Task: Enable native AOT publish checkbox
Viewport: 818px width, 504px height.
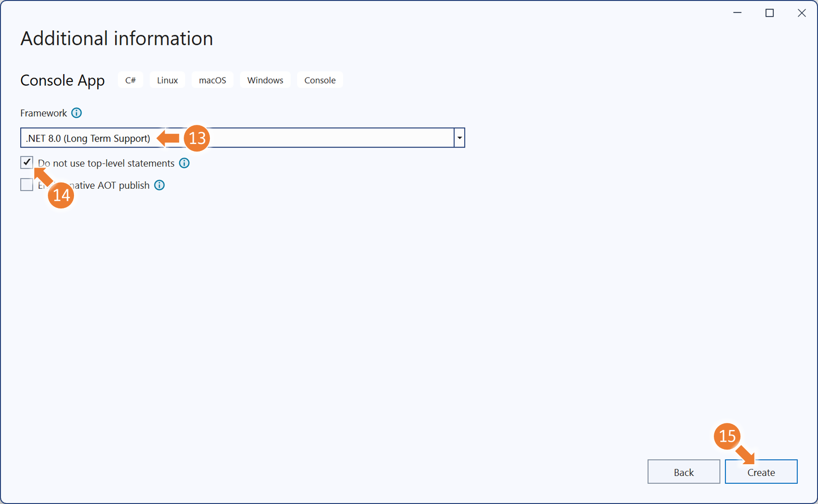Action: 27,185
